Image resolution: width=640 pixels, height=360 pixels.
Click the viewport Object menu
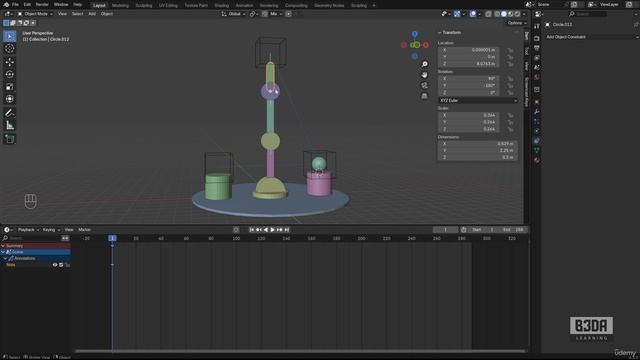[x=107, y=14]
